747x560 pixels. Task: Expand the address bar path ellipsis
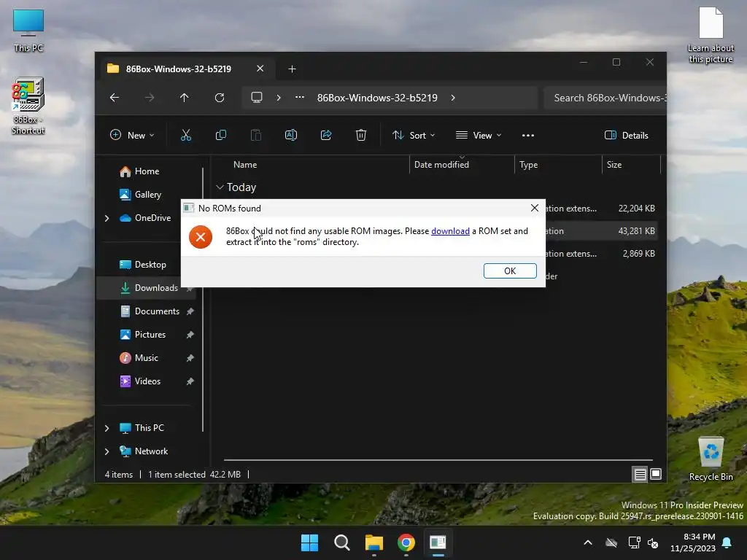click(300, 98)
